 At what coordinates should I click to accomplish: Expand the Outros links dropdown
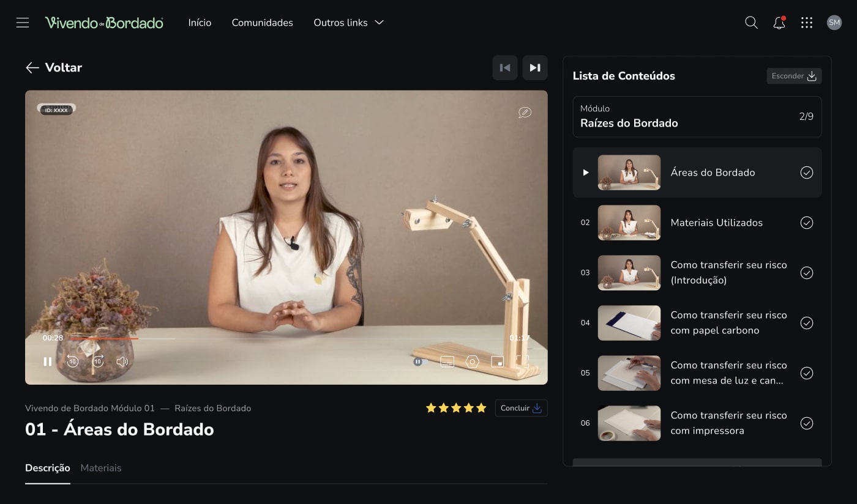pyautogui.click(x=348, y=23)
